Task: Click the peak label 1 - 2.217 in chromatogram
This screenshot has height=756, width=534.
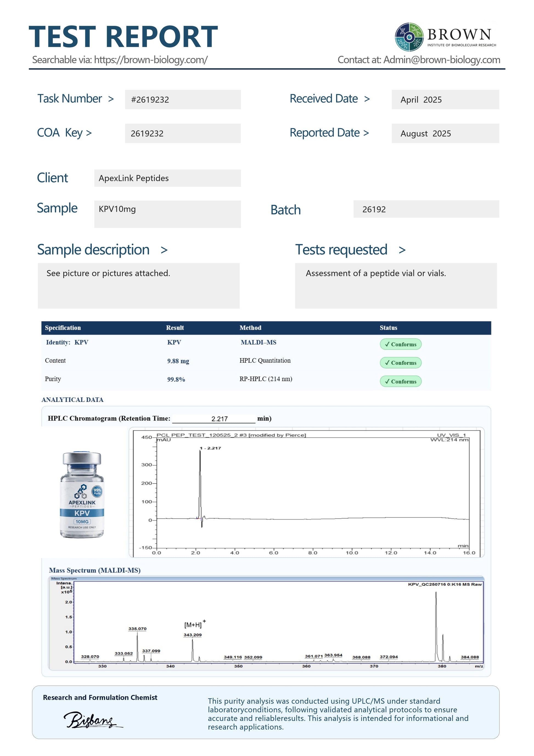Action: click(210, 448)
